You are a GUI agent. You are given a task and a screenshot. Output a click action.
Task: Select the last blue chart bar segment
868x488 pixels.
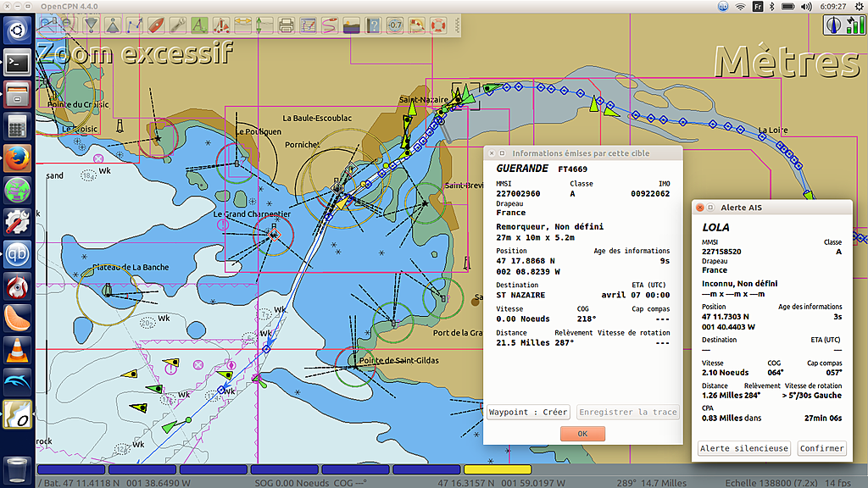426,469
